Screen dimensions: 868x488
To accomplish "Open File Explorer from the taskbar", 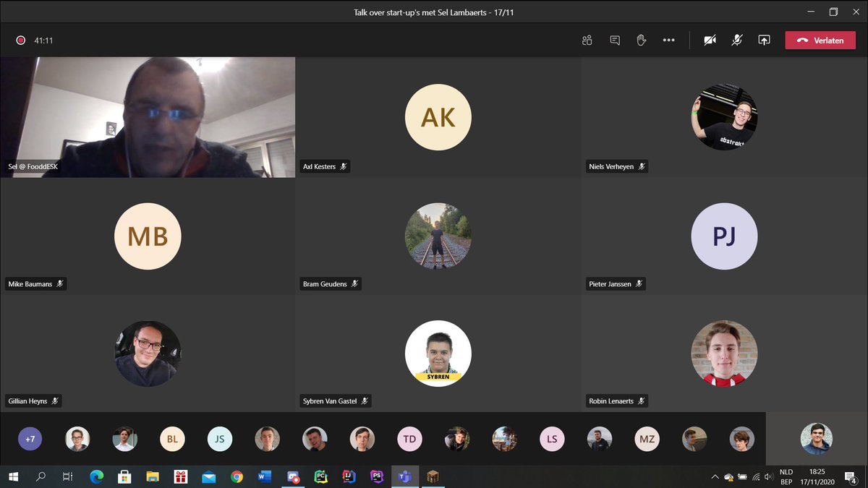I will pos(153,476).
